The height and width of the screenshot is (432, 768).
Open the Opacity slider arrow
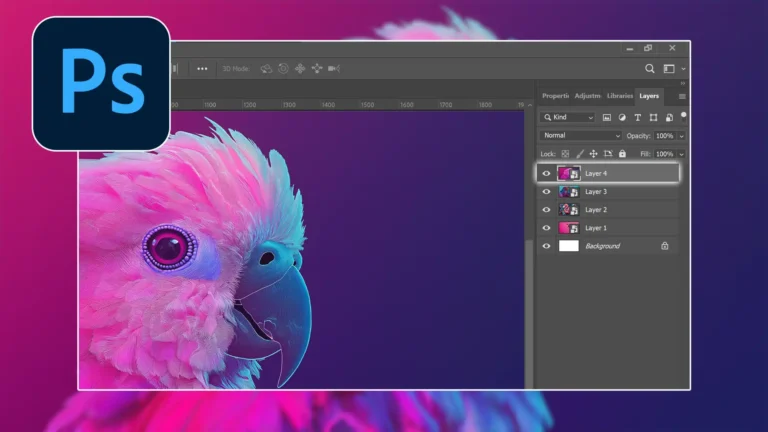[681, 136]
